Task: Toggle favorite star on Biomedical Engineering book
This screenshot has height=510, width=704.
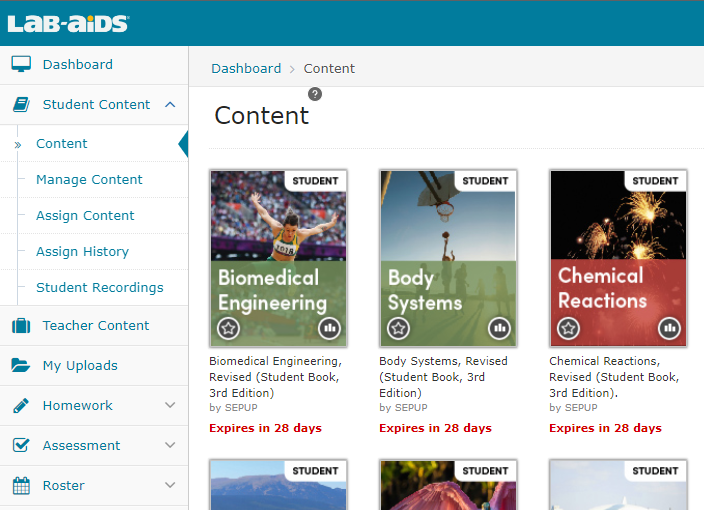Action: (x=229, y=328)
